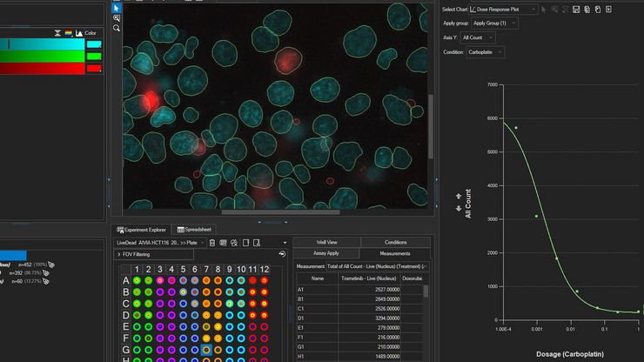Click the plate table grid icon

click(223, 243)
